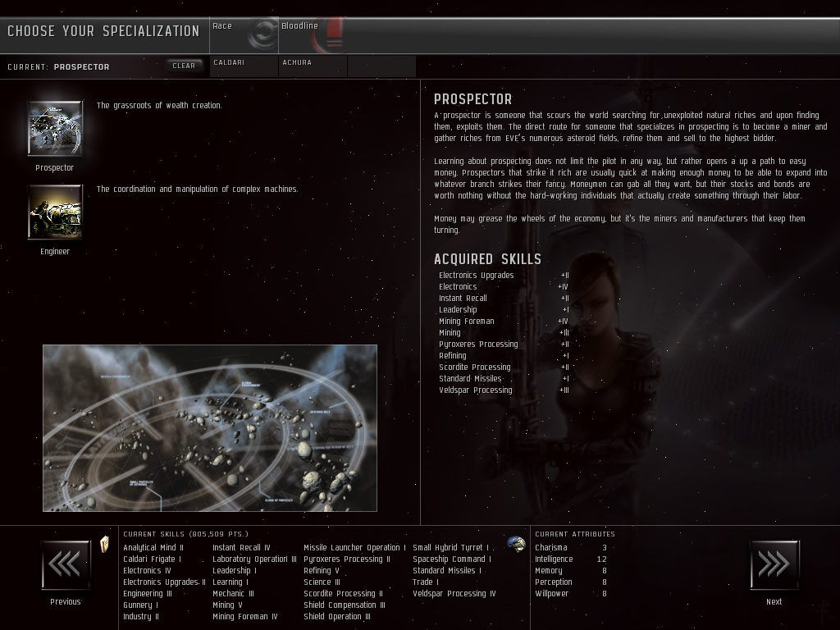
Task: Click 'Trade I' in Current Skills
Action: coord(426,582)
